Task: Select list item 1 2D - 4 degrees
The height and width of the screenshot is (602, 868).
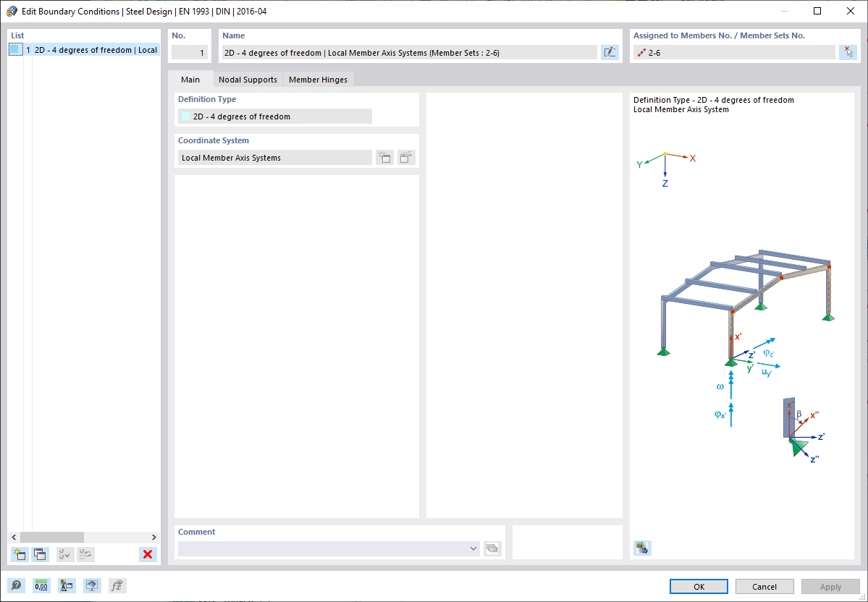Action: pos(84,50)
